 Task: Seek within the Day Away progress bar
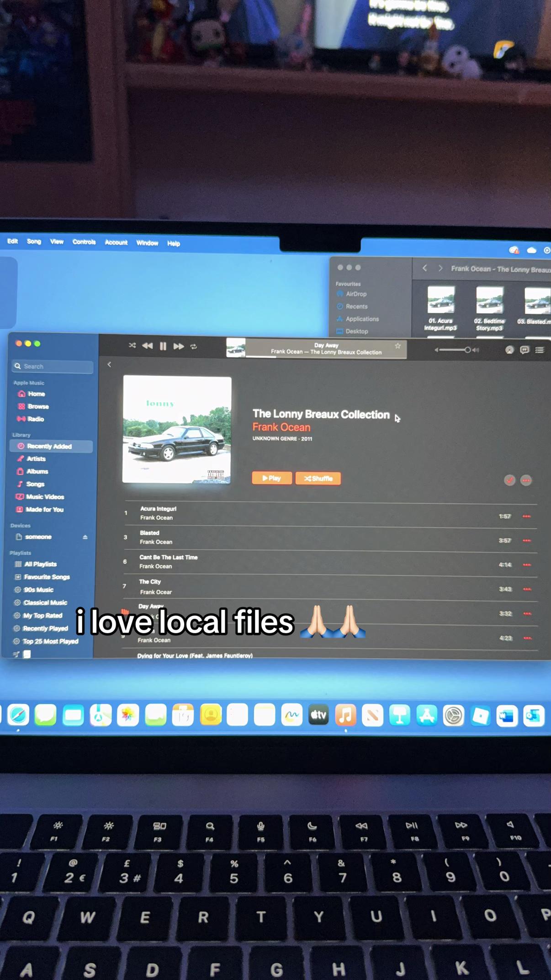pyautogui.click(x=326, y=357)
